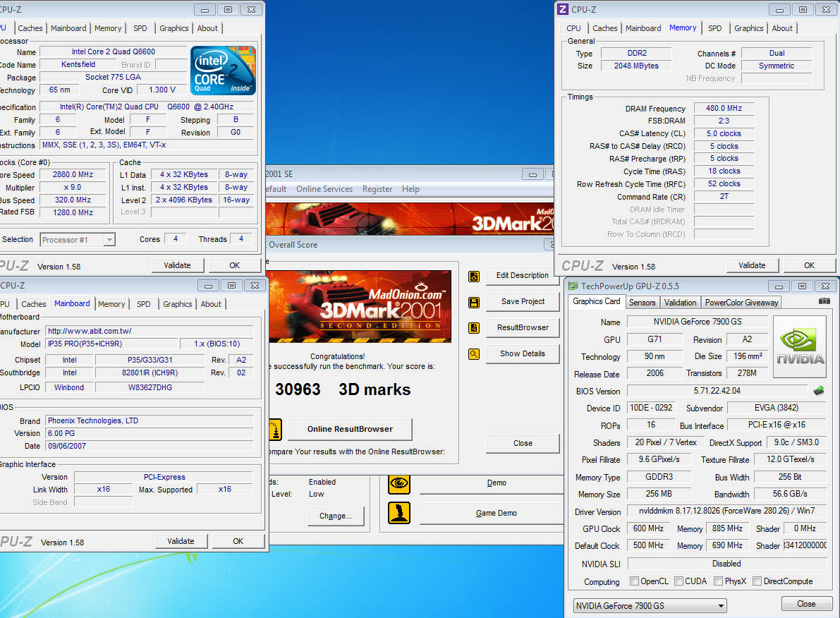The image size is (840, 618).
Task: Toggle the OpenCL checkbox in GPU-Z
Action: [x=635, y=581]
